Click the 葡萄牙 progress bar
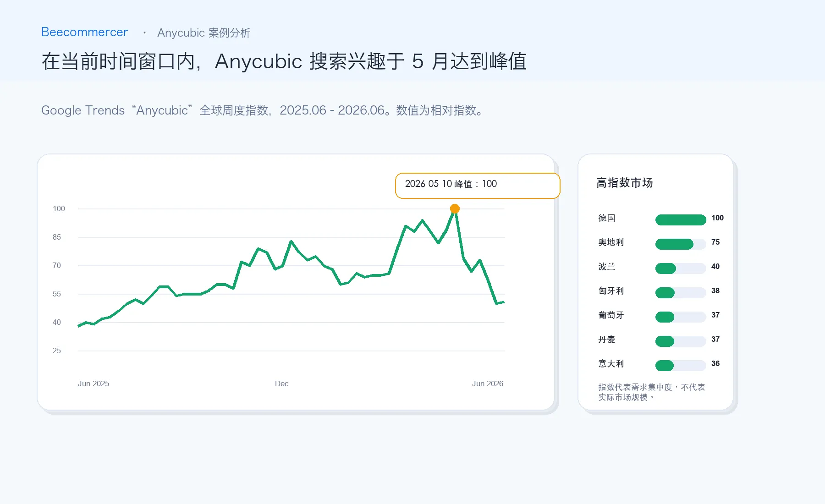825x504 pixels. [681, 317]
